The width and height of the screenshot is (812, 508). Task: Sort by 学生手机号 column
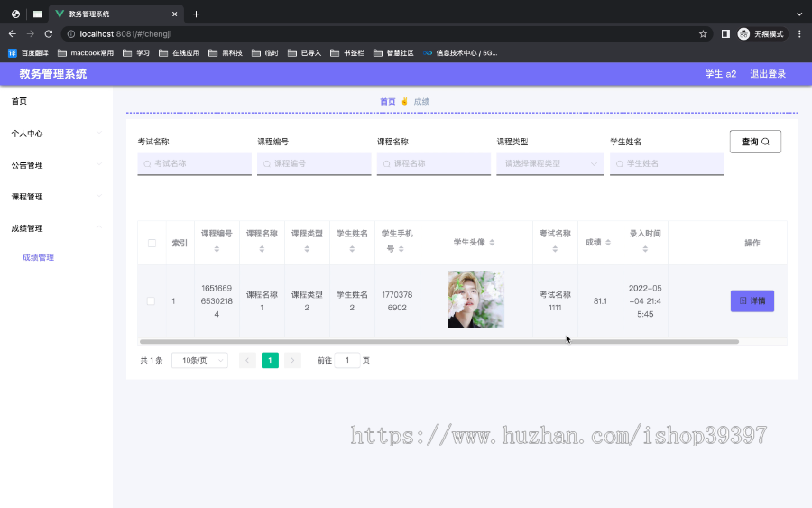pos(401,249)
